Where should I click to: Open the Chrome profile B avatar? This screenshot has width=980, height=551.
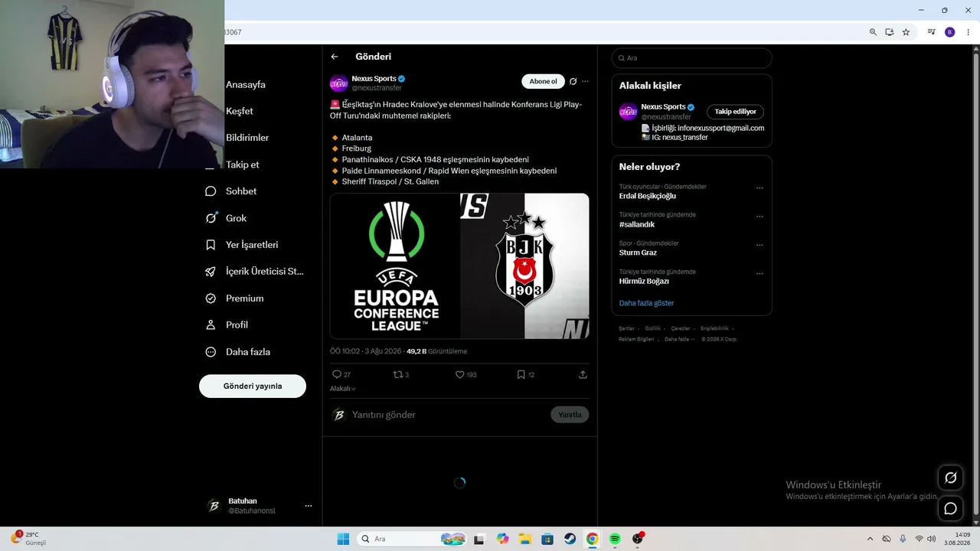click(x=950, y=32)
